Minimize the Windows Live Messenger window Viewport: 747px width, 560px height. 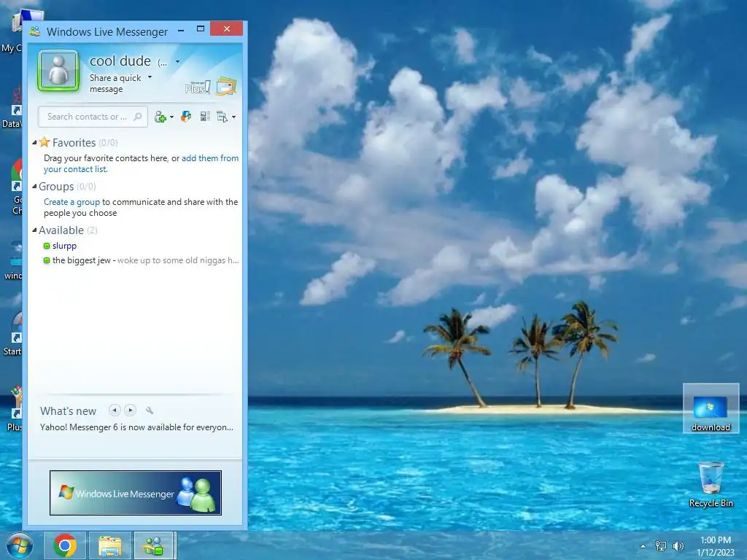pos(181,31)
